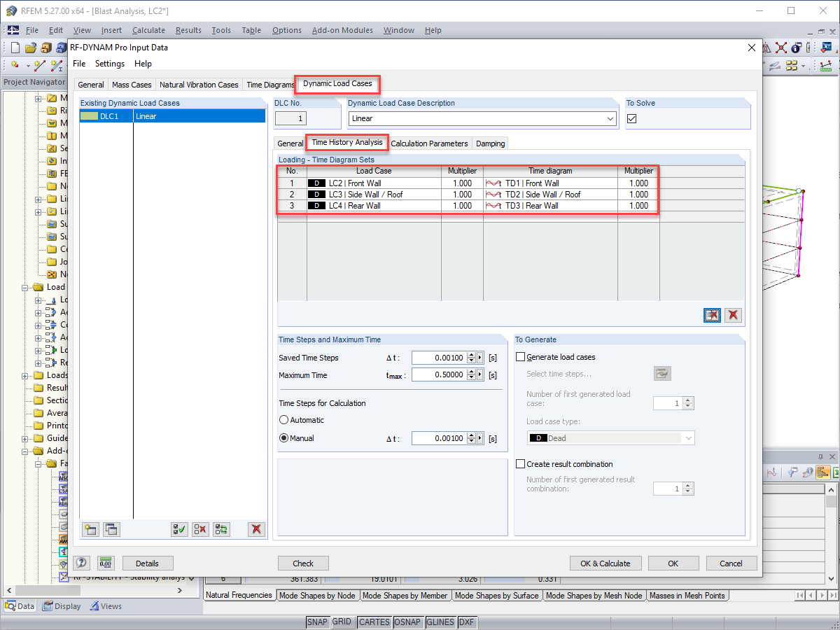Open the Calculation Parameters tab
Screen dimensions: 840x630
[x=429, y=143]
